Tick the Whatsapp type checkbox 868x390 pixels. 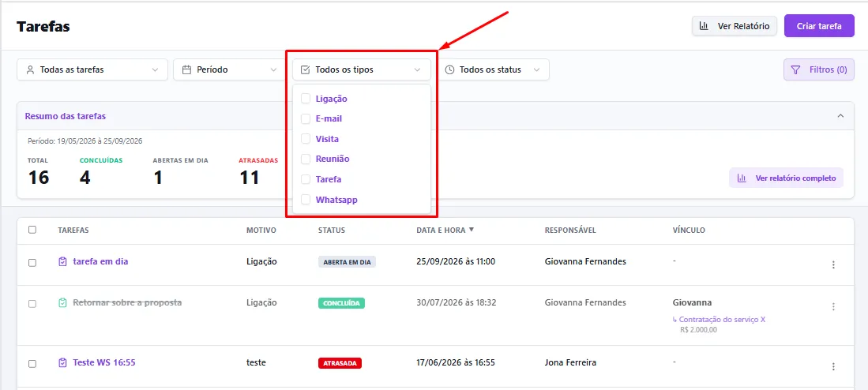click(306, 199)
